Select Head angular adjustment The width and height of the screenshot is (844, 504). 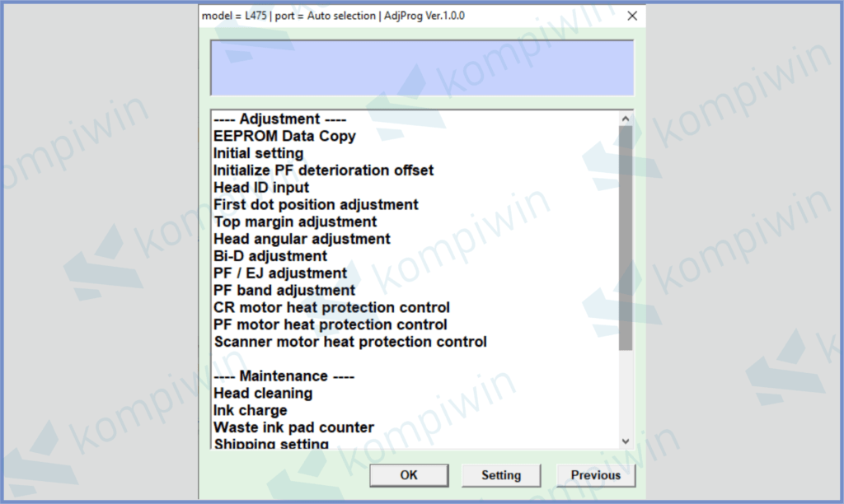point(302,240)
